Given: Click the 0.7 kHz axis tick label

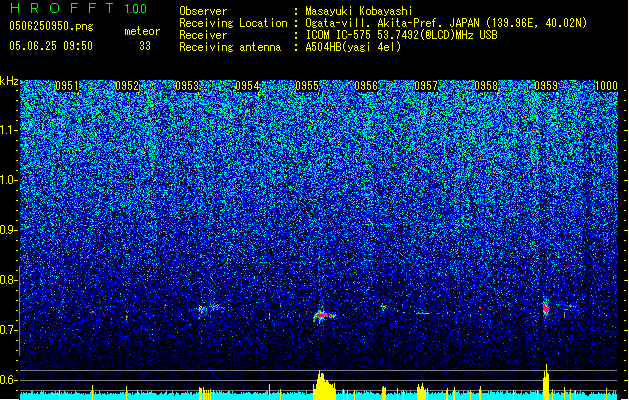Looking at the screenshot, I should click(9, 330).
